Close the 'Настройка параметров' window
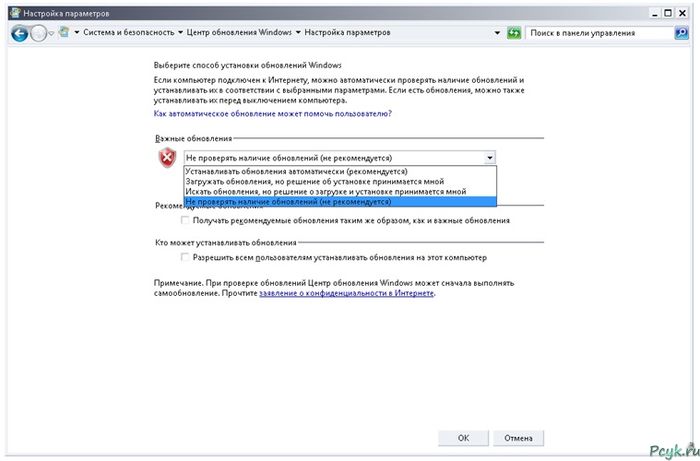 (x=682, y=13)
